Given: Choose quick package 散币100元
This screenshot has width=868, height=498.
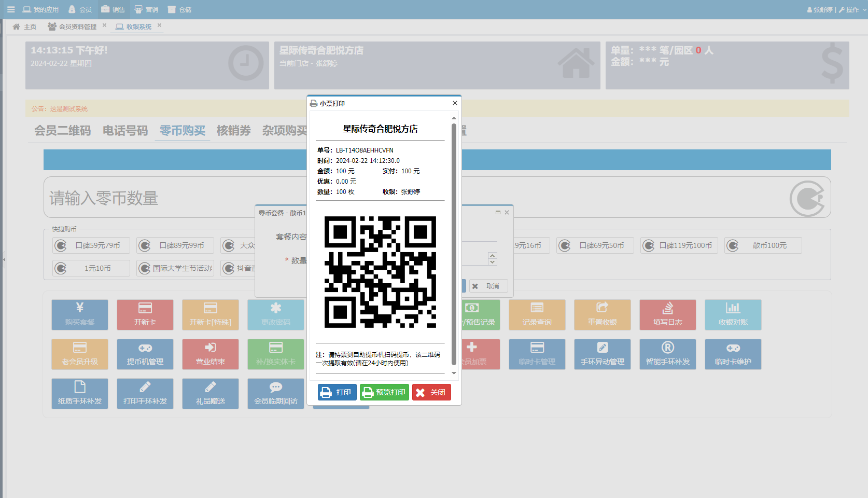Looking at the screenshot, I should 763,245.
